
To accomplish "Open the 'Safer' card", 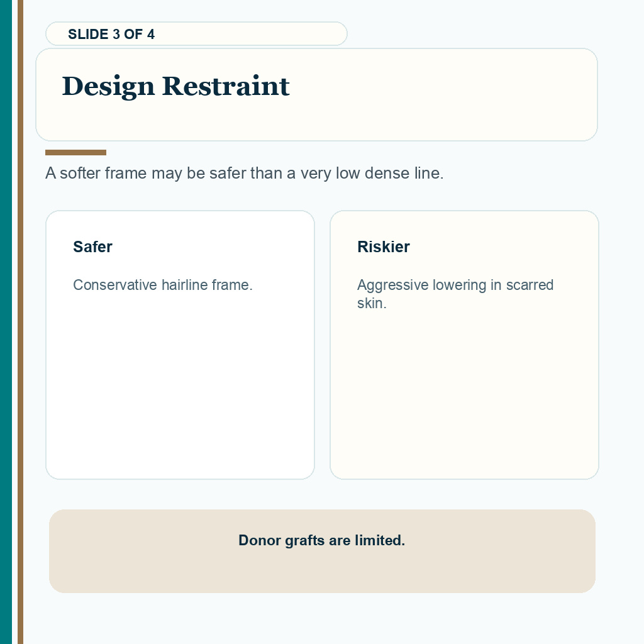I will tap(180, 345).
